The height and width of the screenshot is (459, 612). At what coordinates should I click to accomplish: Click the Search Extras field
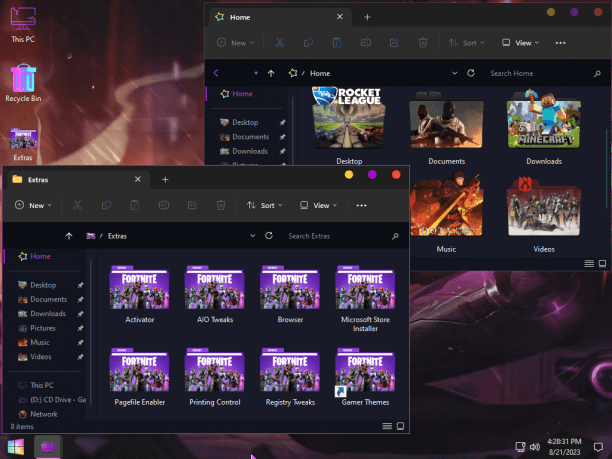point(339,236)
